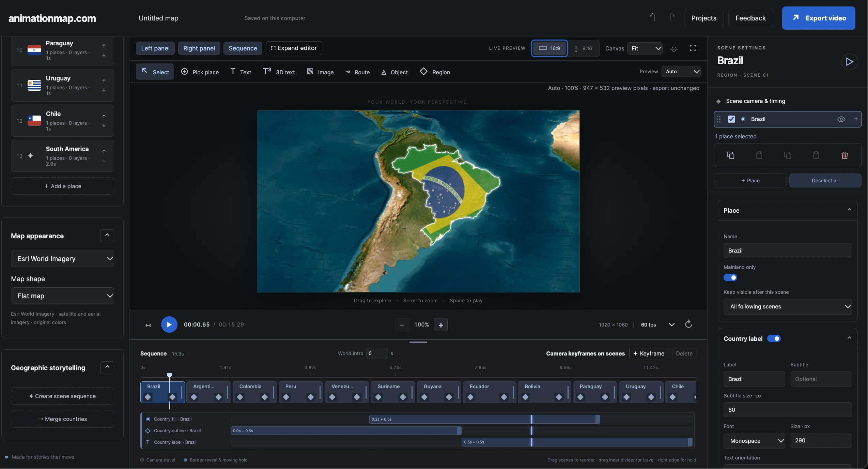Jump to sequence start icon
This screenshot has height=469, width=868.
(148, 325)
